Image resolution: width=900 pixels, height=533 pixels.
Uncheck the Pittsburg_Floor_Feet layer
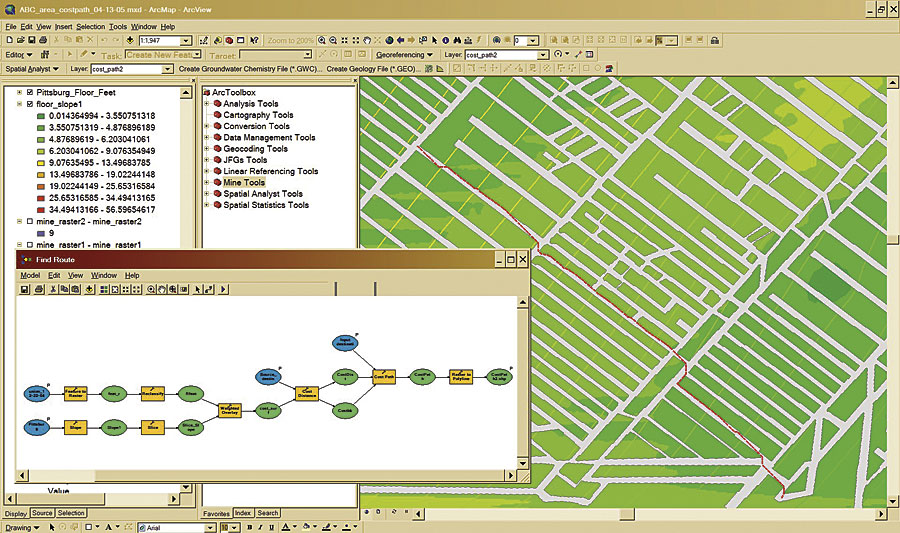click(29, 91)
